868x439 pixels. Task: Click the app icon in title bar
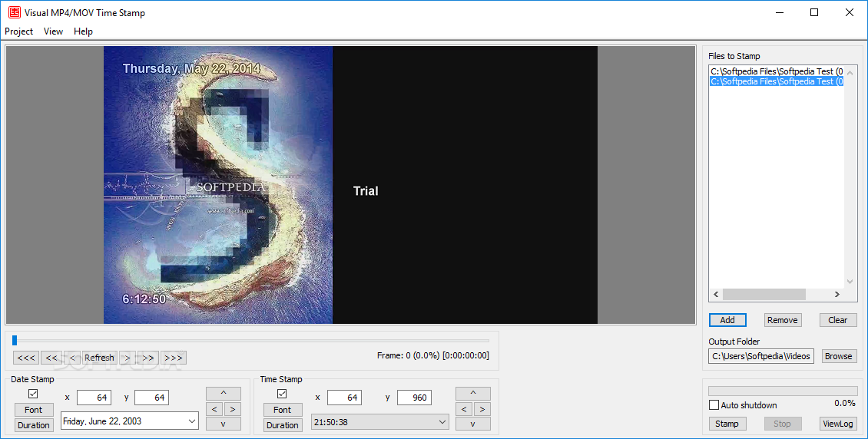14,12
